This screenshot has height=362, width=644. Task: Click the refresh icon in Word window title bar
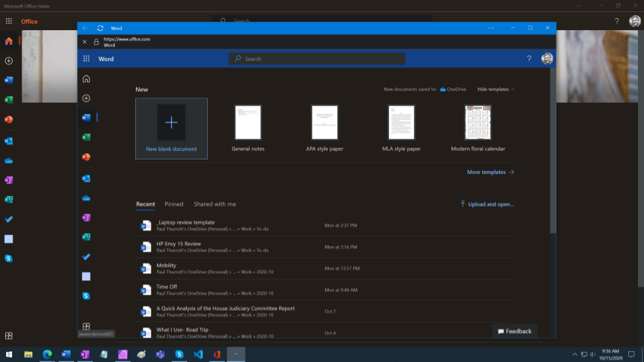tap(100, 28)
